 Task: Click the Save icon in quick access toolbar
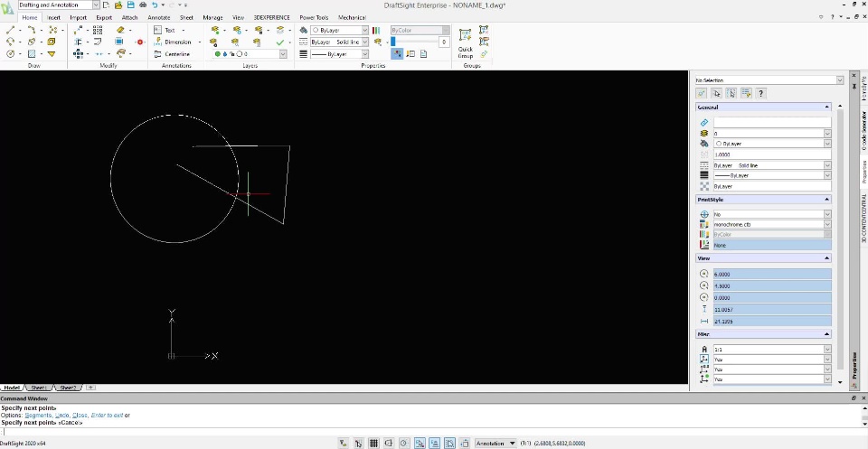[130, 5]
